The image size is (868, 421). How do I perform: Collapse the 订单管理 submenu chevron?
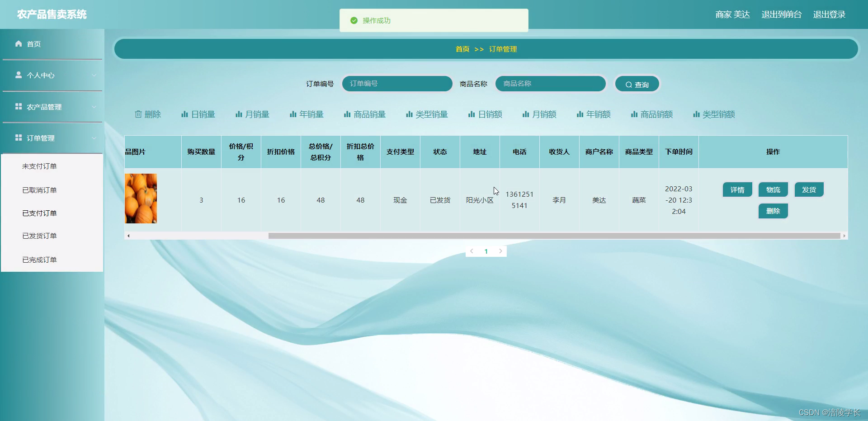coord(94,138)
